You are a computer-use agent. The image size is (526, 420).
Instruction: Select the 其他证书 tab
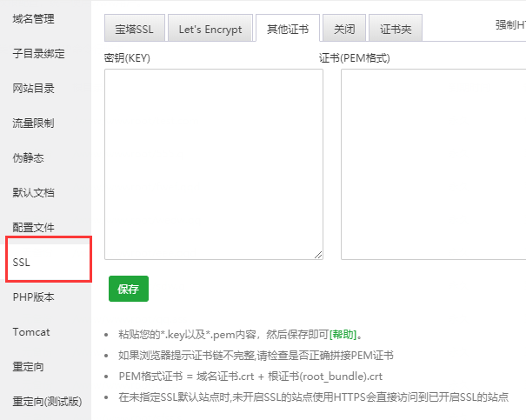point(288,29)
